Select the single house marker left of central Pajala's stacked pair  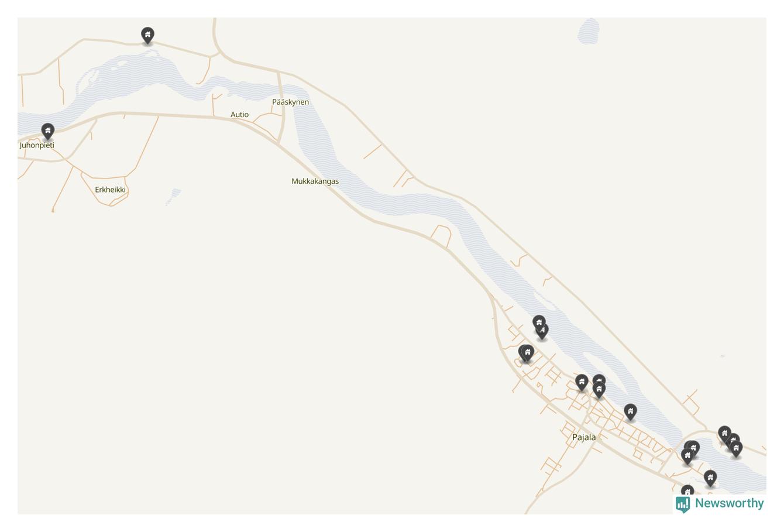click(582, 382)
